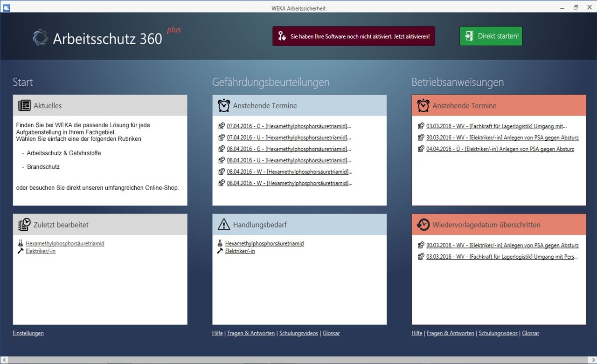This screenshot has height=364, width=597.
Task: Open Hilfe below the Gefährdungsbeurteilungen column
Action: pos(217,333)
